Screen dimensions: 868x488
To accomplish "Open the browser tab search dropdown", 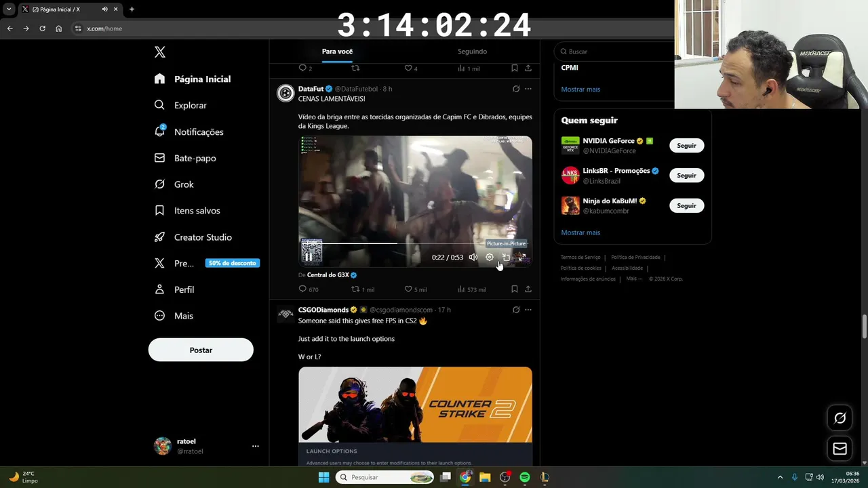I will (x=9, y=9).
